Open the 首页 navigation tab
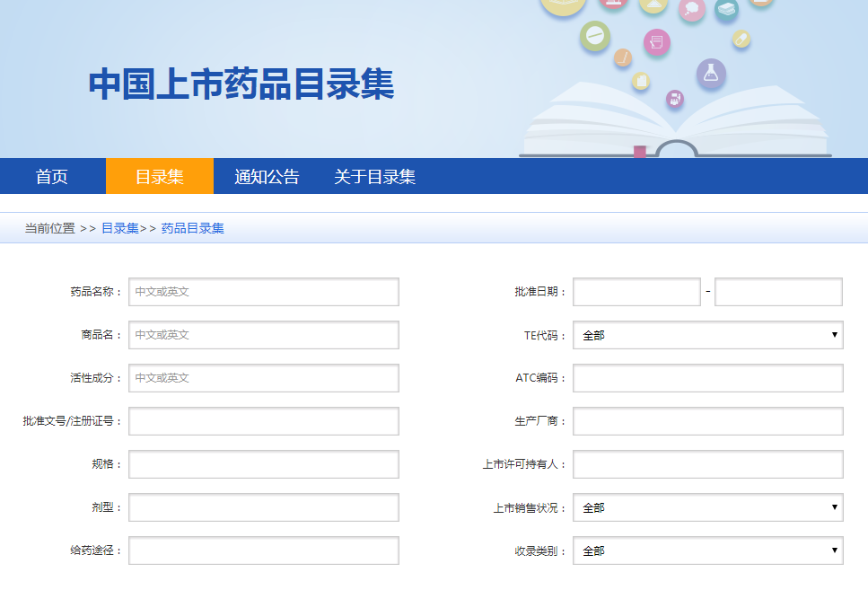 pos(52,176)
